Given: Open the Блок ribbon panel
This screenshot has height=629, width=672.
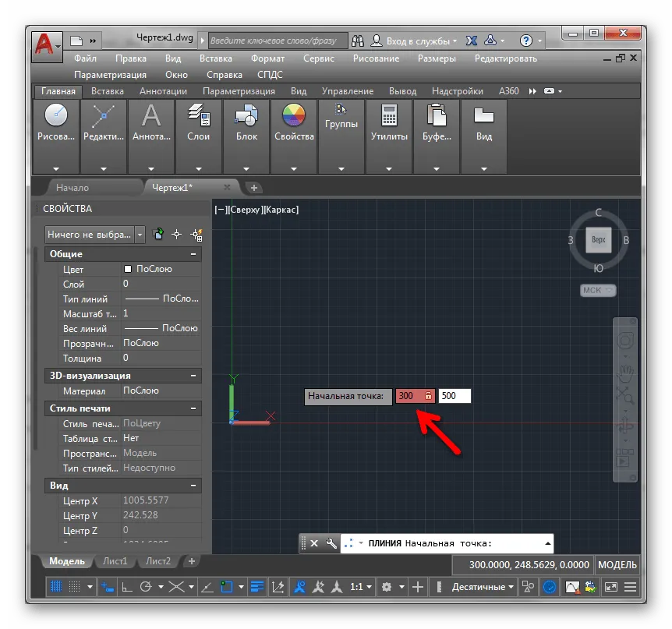Looking at the screenshot, I should coord(246,136).
